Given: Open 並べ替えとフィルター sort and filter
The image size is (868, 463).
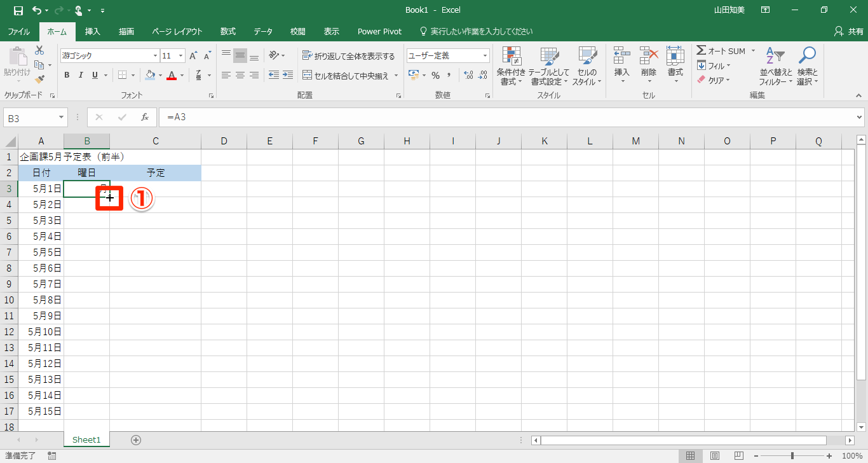Looking at the screenshot, I should pos(776,66).
